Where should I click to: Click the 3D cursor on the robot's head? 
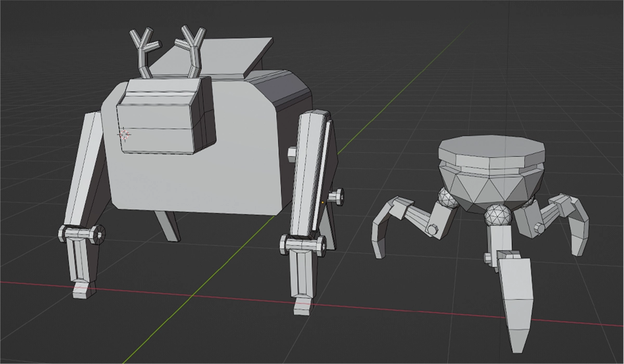125,134
